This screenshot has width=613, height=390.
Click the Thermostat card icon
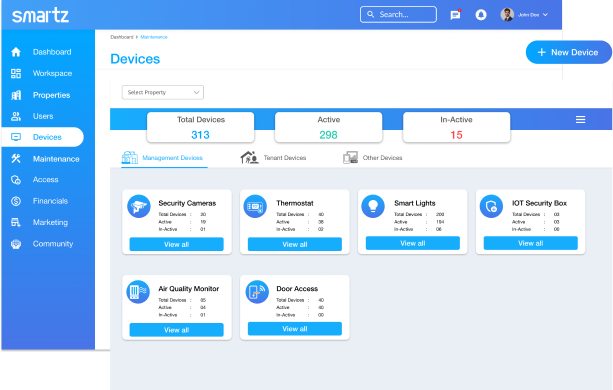255,206
